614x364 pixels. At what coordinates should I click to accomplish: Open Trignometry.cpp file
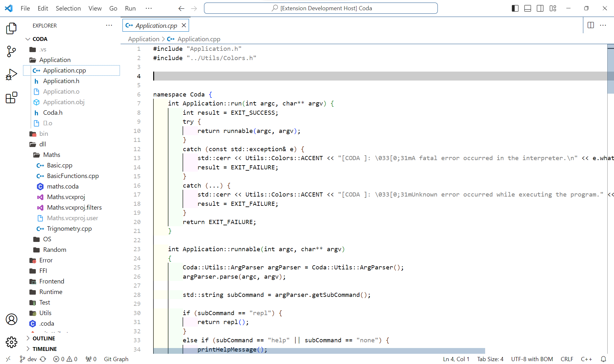click(x=72, y=229)
